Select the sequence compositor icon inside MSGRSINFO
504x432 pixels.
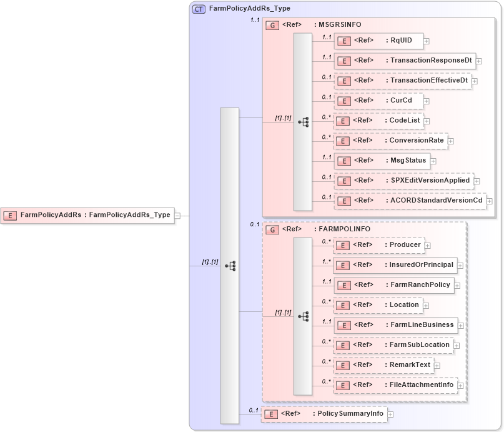click(x=304, y=121)
